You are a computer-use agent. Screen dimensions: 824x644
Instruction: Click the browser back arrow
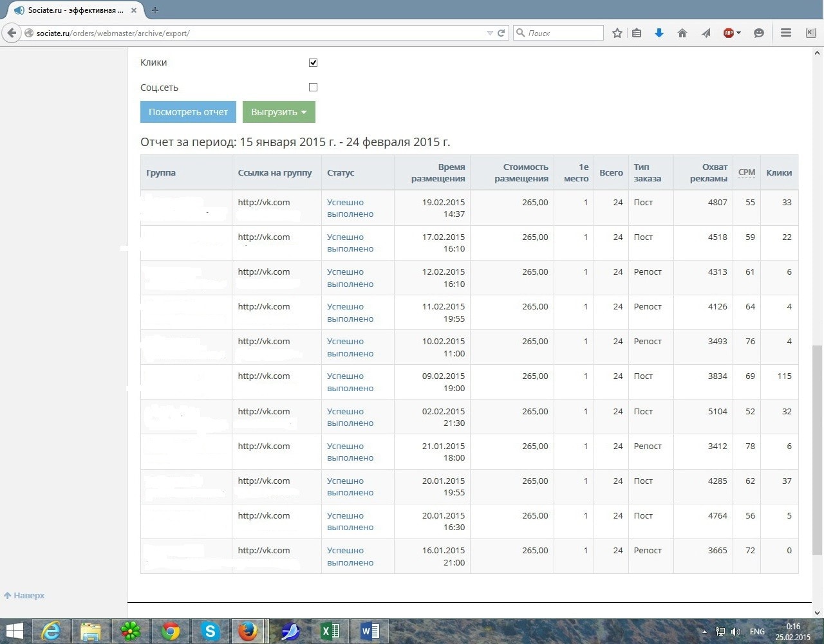pyautogui.click(x=11, y=33)
